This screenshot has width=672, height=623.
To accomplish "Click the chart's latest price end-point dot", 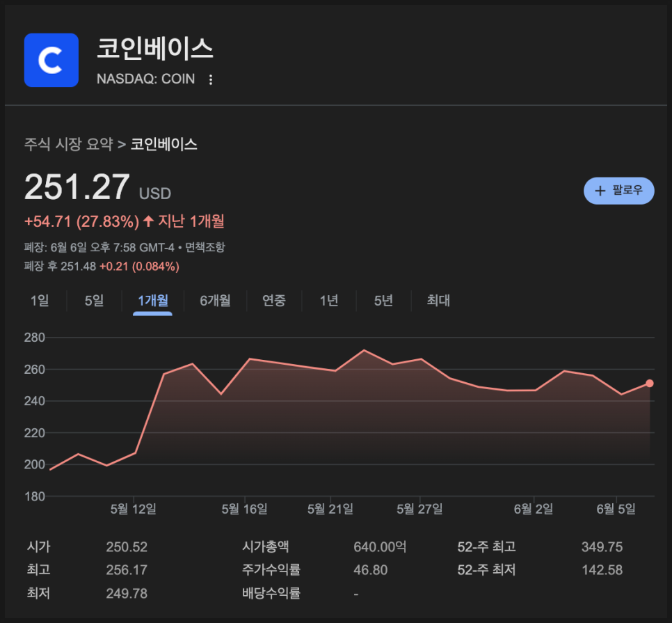I will pyautogui.click(x=649, y=384).
